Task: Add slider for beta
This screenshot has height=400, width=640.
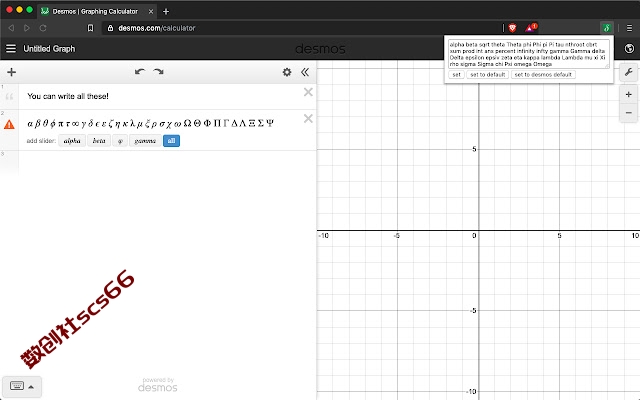Action: tap(99, 141)
